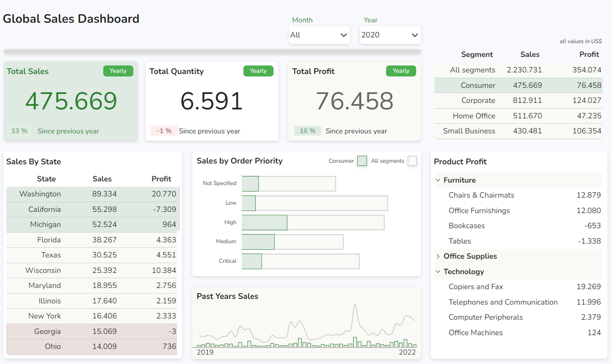Image resolution: width=612 pixels, height=364 pixels.
Task: Click the Yearly badge on Total Sales
Action: [x=118, y=71]
